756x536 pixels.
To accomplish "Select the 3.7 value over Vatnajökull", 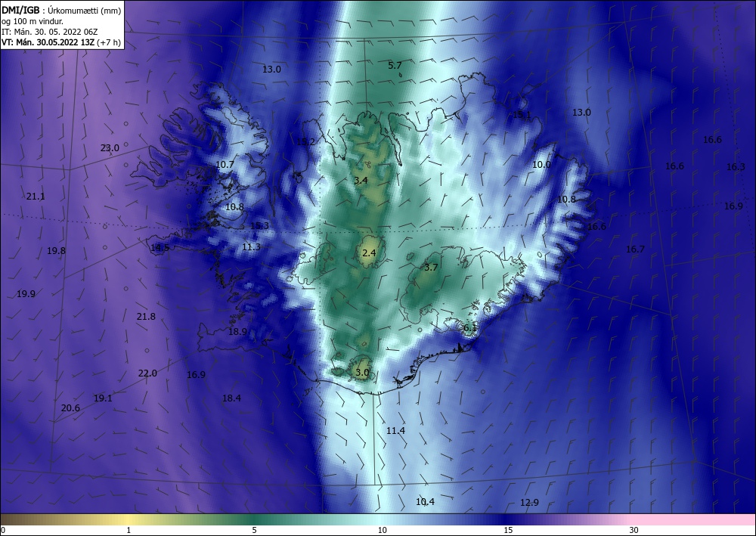I will coord(431,267).
